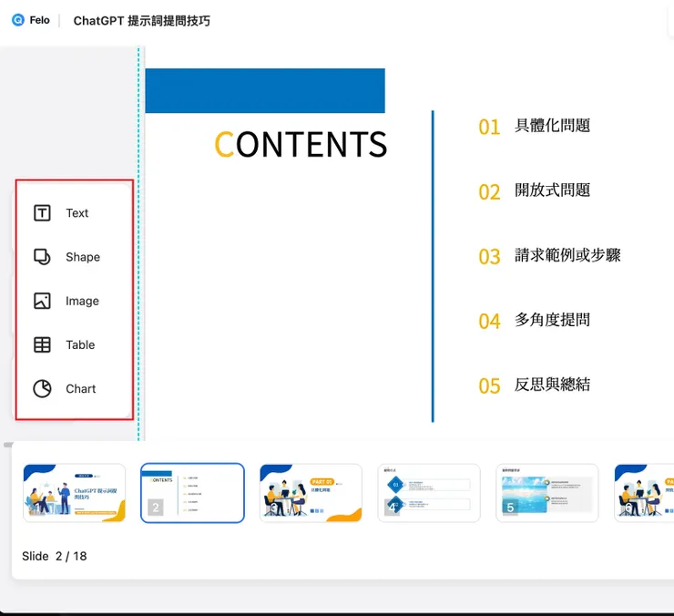Open slide 1 thumbnail with ChatGPT title
The image size is (674, 616).
pos(75,493)
